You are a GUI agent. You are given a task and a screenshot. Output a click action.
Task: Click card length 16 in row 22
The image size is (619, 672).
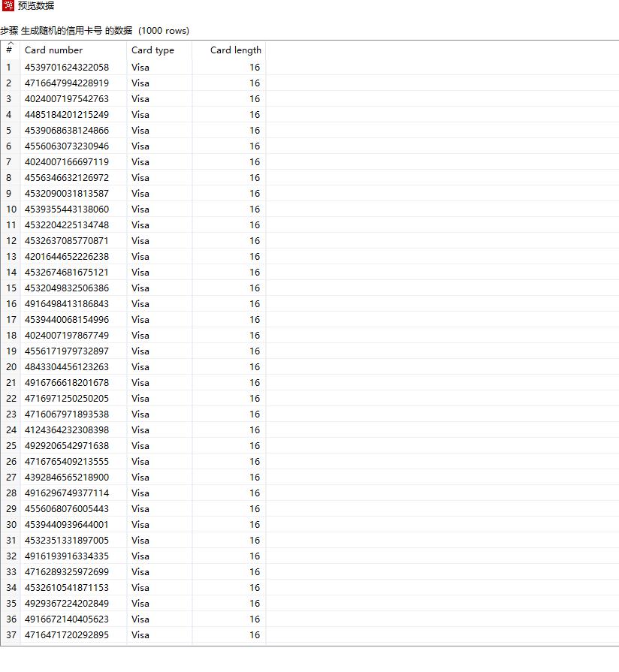(x=255, y=399)
